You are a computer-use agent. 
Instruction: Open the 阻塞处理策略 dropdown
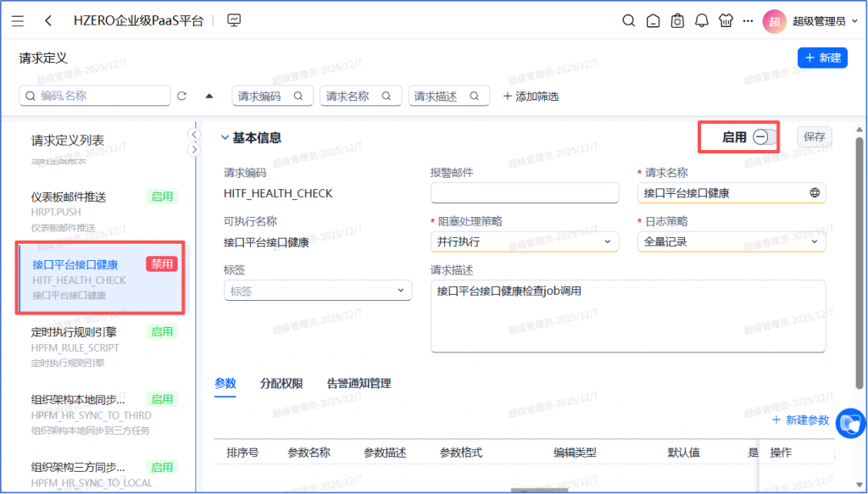tap(525, 241)
